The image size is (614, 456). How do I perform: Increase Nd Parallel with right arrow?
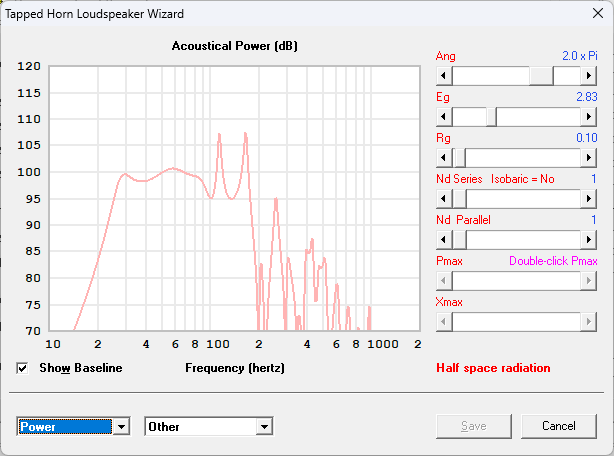point(589,240)
